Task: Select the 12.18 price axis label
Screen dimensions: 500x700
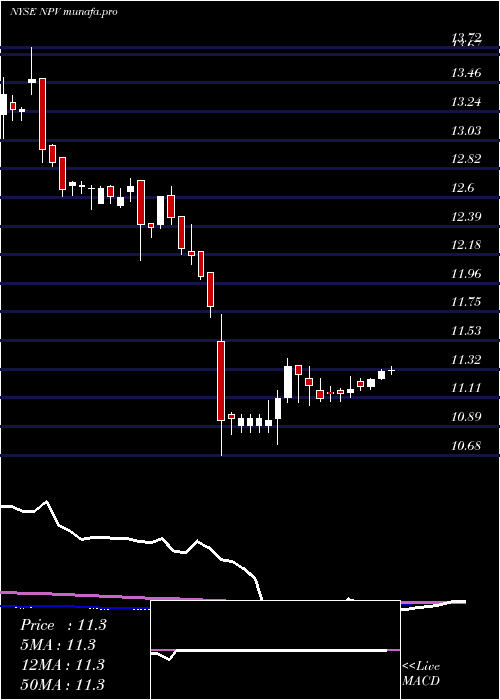Action: pos(466,245)
